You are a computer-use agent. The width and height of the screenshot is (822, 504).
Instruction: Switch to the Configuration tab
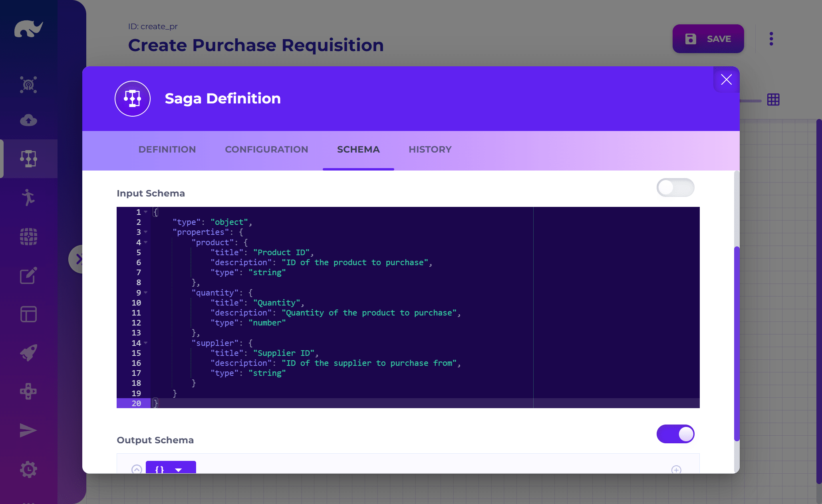(x=266, y=149)
